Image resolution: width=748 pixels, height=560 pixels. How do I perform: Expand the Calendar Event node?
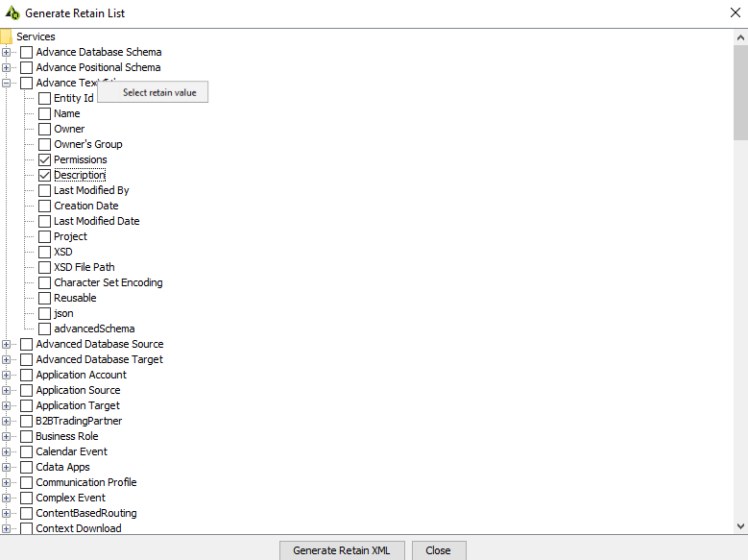[x=7, y=451]
